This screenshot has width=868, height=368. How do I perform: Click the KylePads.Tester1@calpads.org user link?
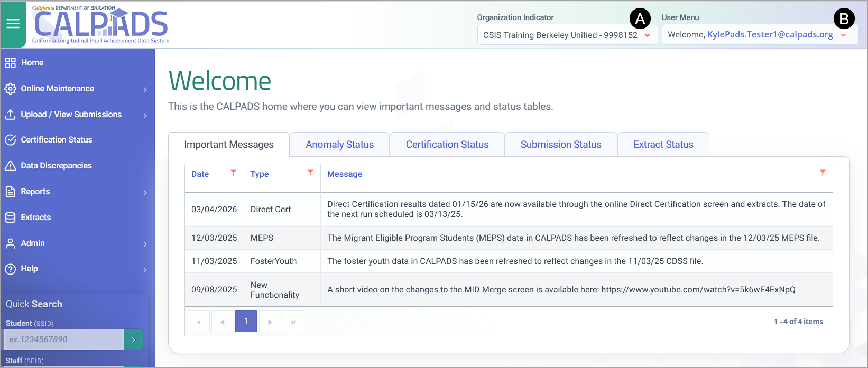tap(770, 34)
